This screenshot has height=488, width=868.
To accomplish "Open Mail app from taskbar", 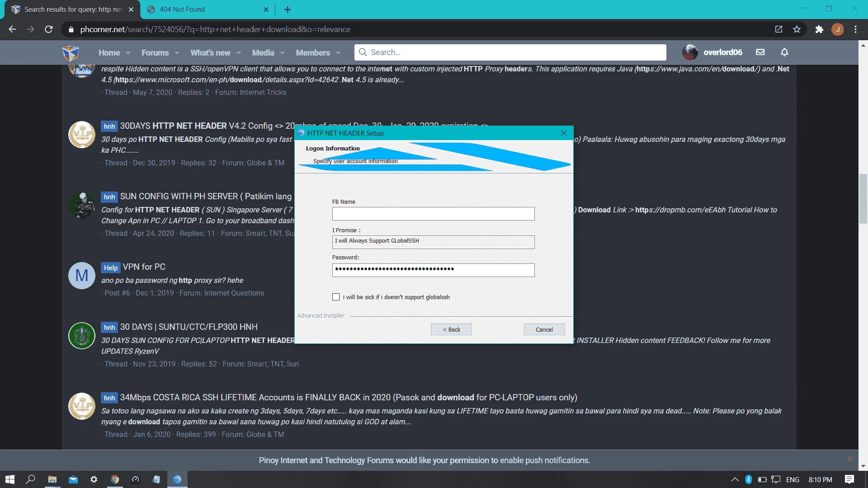I will (x=73, y=479).
